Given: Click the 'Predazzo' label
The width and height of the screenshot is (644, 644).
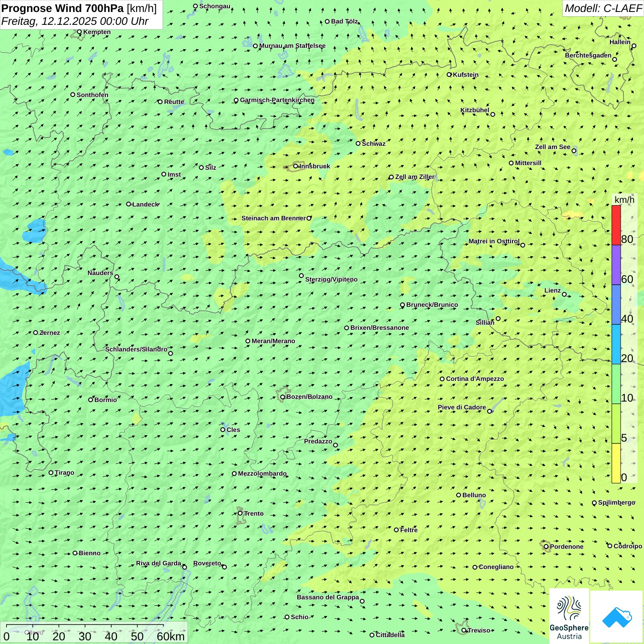Looking at the screenshot, I should [x=318, y=441].
